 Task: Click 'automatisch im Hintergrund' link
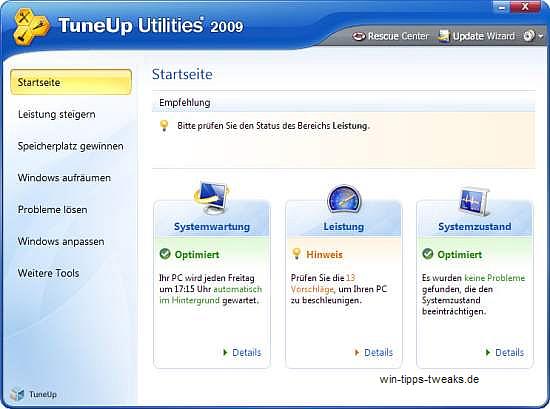coord(210,295)
